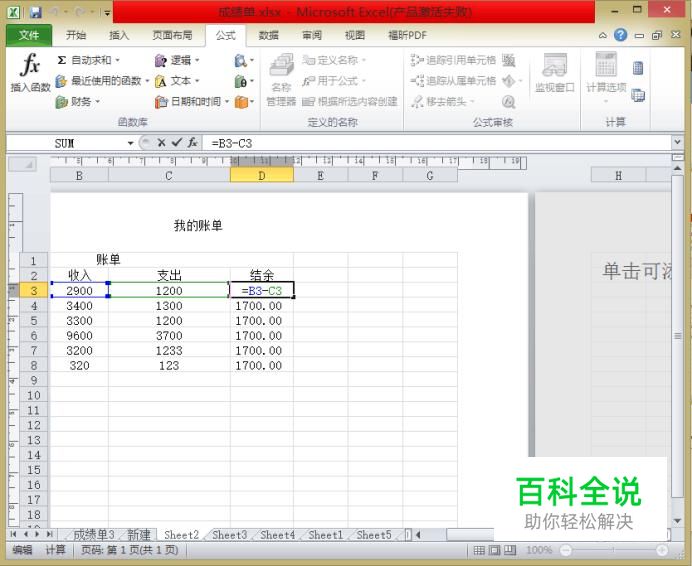Open the Financial functions icon

61,102
